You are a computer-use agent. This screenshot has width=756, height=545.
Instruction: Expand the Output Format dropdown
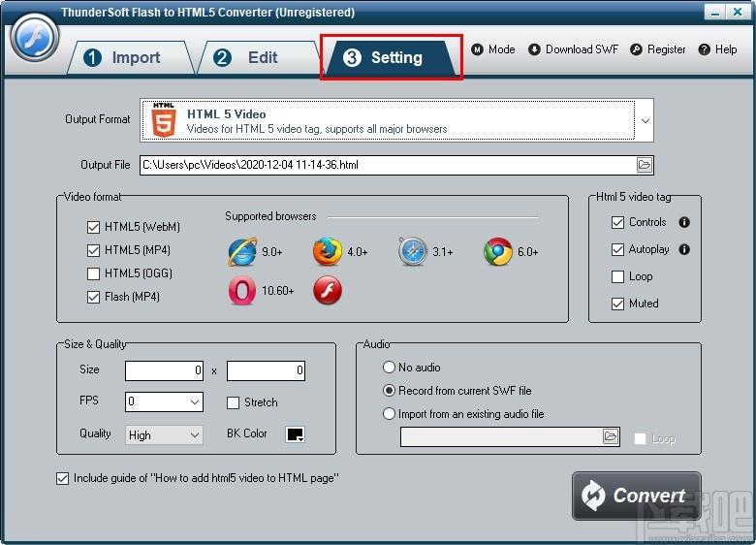(646, 120)
